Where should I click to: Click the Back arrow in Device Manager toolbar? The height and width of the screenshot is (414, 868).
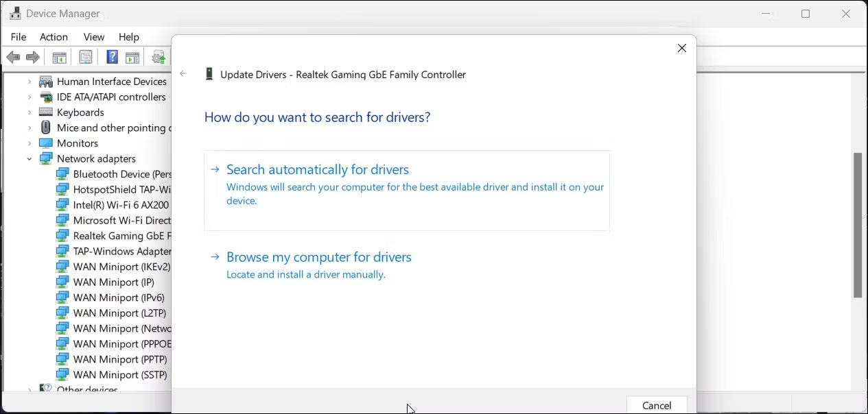(12, 57)
